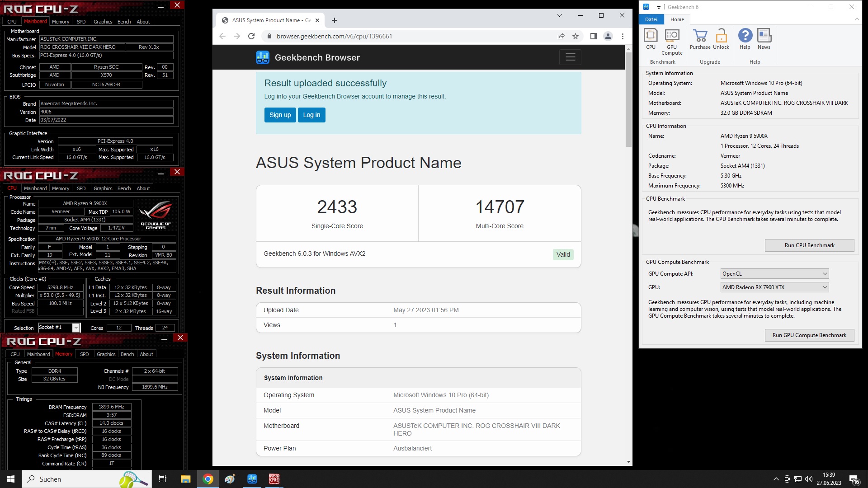868x488 pixels.
Task: Expand the GPU selection dropdown
Action: pyautogui.click(x=774, y=287)
